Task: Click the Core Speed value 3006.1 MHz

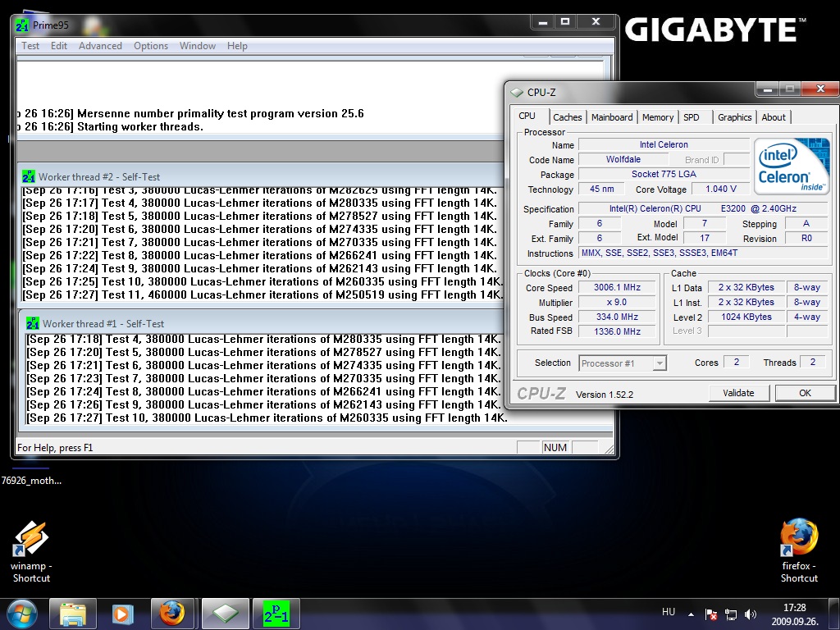Action: (617, 288)
